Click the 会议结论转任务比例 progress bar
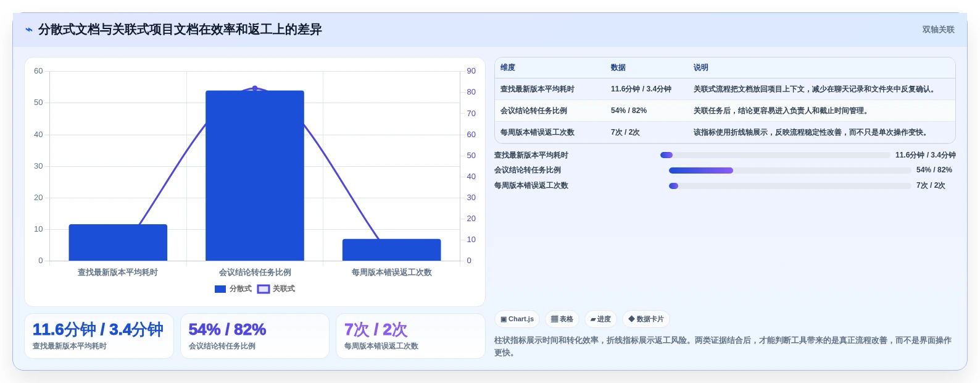This screenshot has width=980, height=383. [x=790, y=170]
